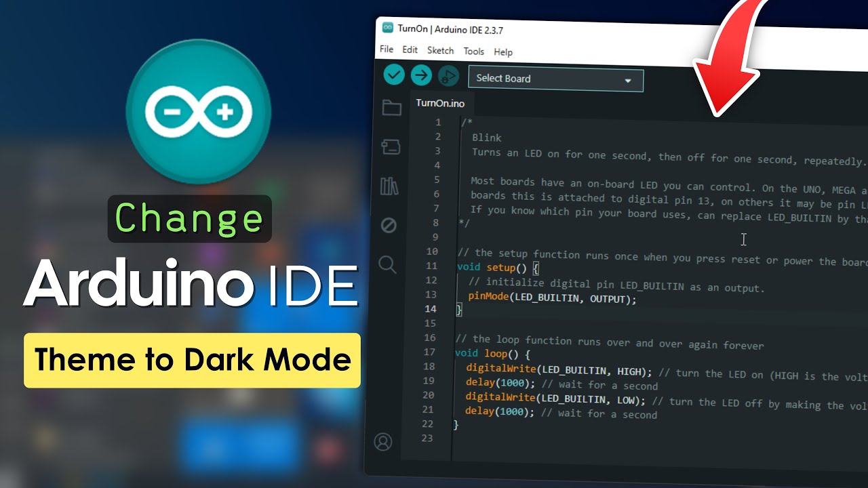
Task: Click the void setup() line
Action: pyautogui.click(x=498, y=268)
